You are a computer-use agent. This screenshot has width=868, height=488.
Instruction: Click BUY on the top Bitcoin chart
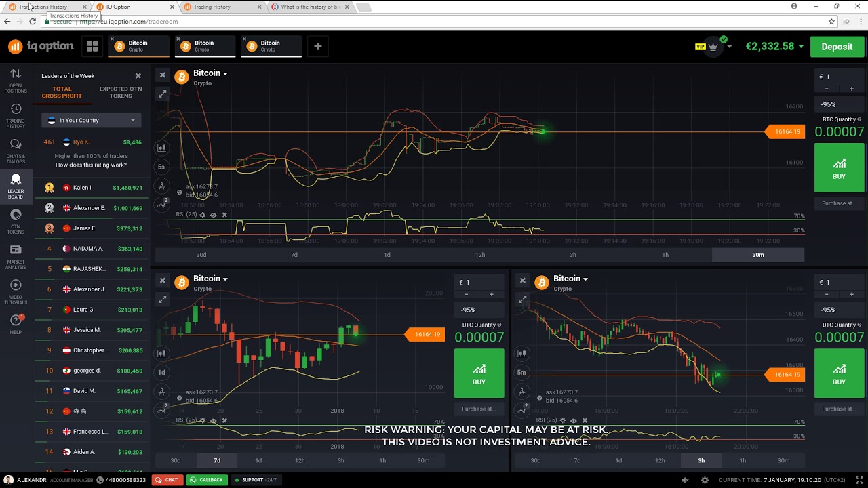pos(839,168)
